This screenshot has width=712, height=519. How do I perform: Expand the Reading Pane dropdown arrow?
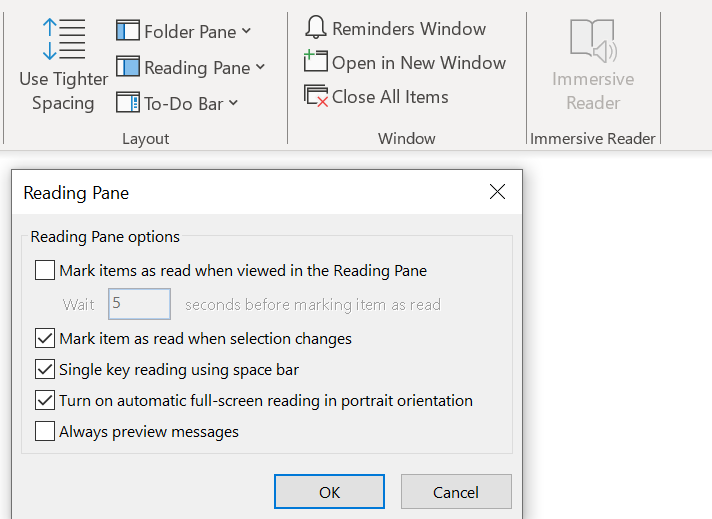pyautogui.click(x=260, y=67)
